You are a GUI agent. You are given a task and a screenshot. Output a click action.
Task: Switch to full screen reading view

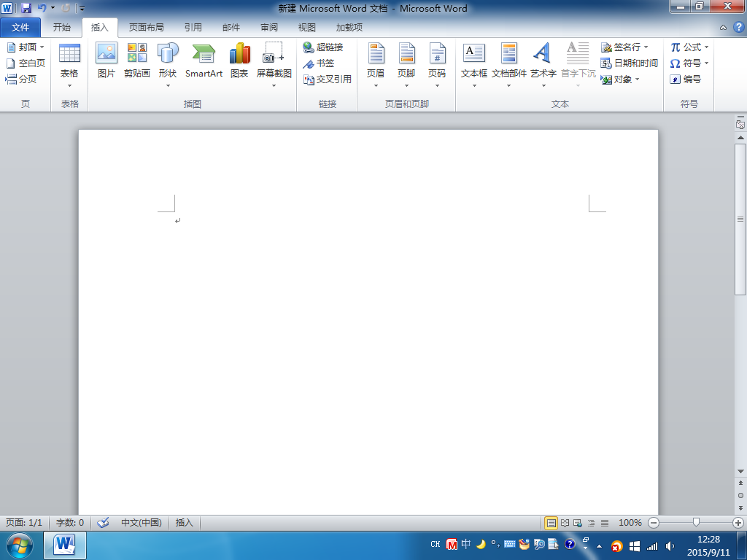tap(565, 523)
